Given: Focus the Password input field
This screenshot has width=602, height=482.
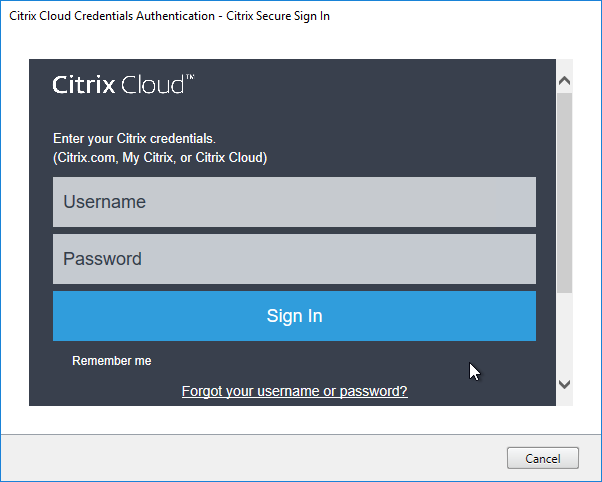Looking at the screenshot, I should [294, 259].
